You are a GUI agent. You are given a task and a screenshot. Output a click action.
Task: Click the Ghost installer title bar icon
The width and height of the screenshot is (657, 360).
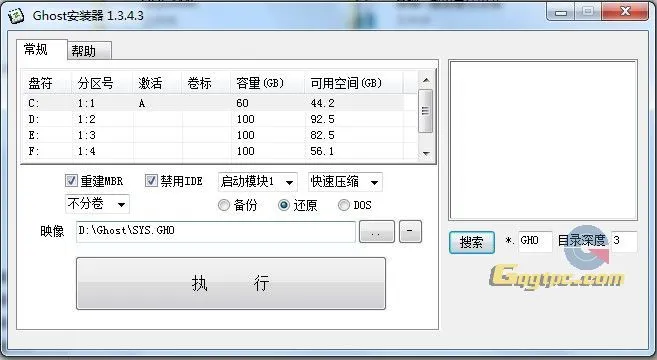(x=16, y=16)
